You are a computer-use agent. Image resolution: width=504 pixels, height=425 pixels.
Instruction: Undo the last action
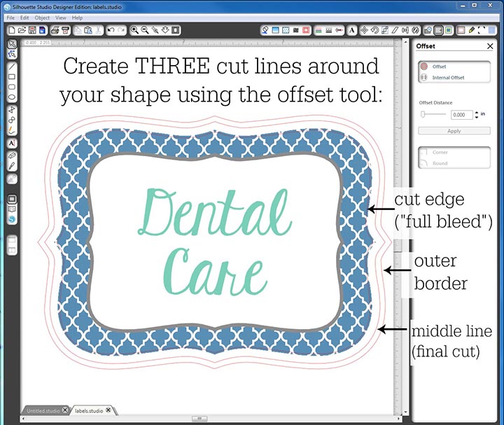[x=111, y=30]
